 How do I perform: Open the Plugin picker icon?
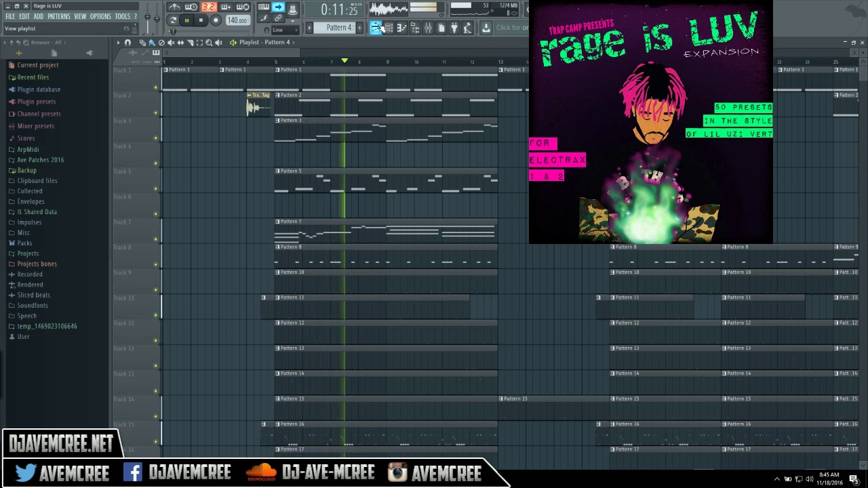pyautogui.click(x=454, y=28)
